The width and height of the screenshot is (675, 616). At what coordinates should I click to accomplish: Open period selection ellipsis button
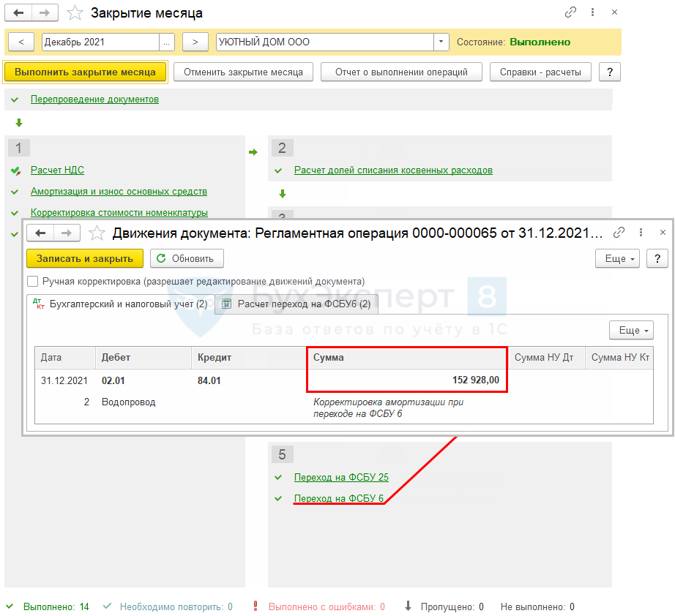[x=167, y=42]
